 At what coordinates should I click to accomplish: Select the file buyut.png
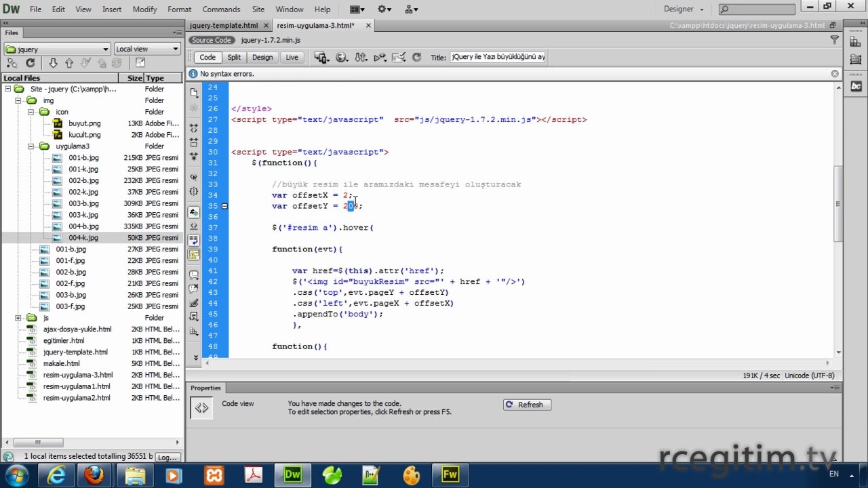(84, 123)
